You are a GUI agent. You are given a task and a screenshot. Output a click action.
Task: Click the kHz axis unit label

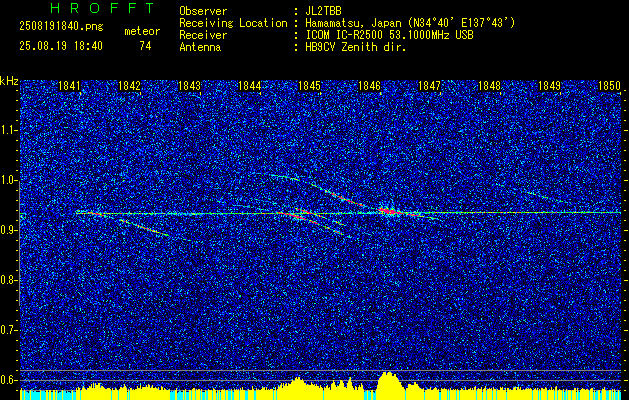pyautogui.click(x=9, y=82)
